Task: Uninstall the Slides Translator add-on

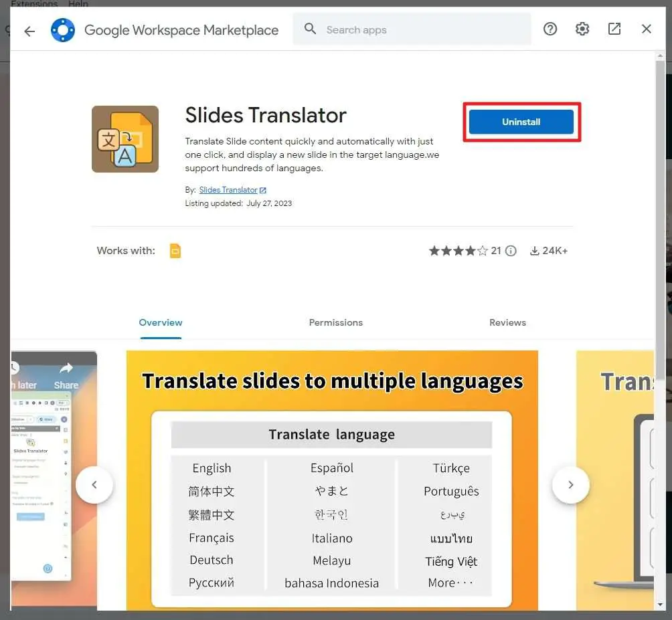Action: [x=521, y=122]
